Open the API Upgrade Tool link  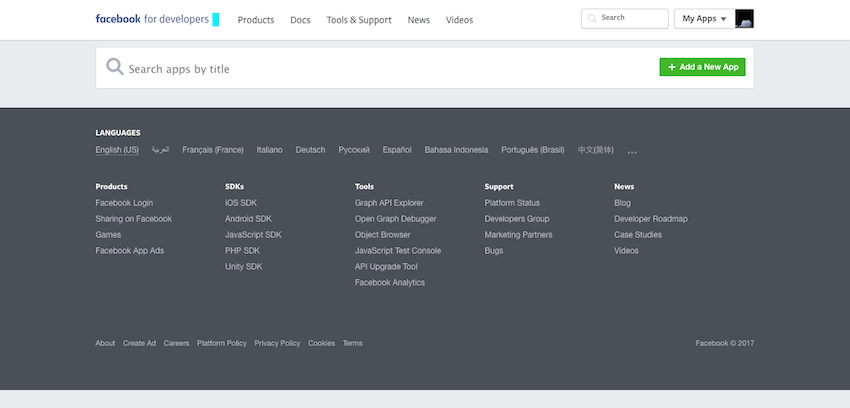[x=386, y=267]
